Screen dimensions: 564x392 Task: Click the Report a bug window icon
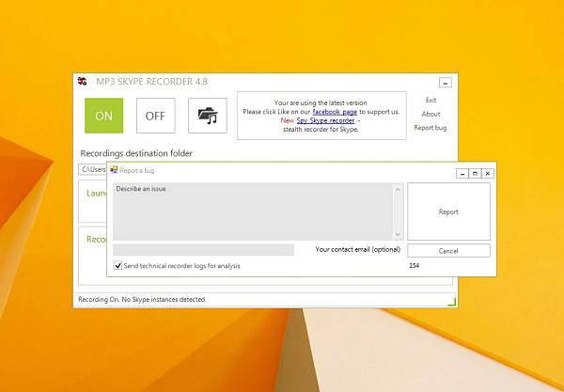[114, 170]
